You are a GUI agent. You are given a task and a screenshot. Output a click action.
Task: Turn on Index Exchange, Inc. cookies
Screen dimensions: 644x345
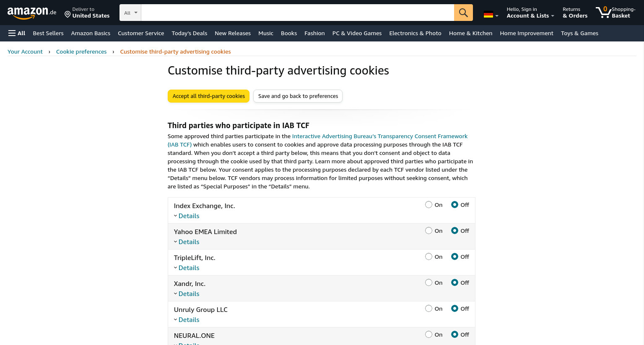point(428,205)
